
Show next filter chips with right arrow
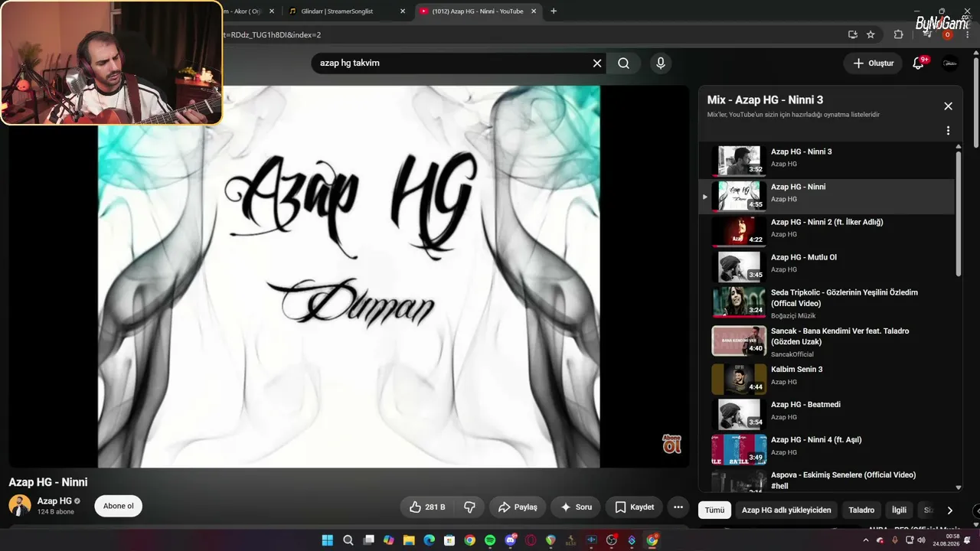click(x=949, y=510)
